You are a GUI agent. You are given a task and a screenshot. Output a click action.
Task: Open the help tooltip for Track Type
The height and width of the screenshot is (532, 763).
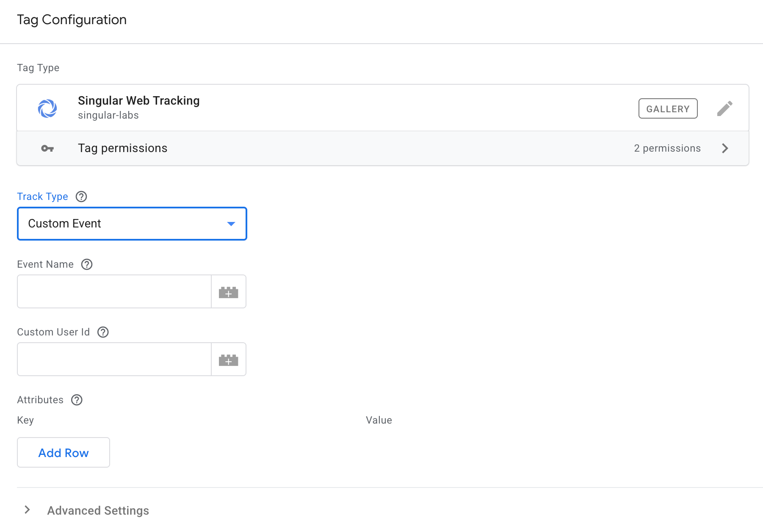coord(81,197)
